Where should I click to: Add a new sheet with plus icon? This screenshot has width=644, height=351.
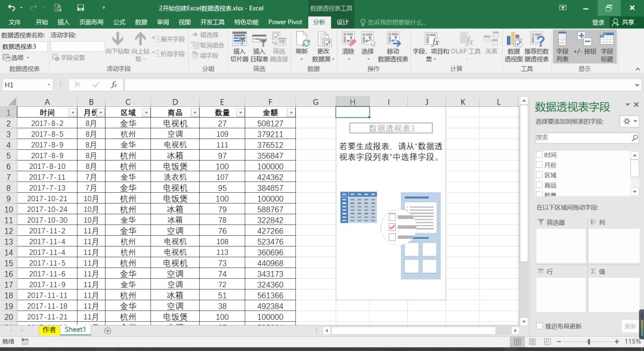[107, 331]
